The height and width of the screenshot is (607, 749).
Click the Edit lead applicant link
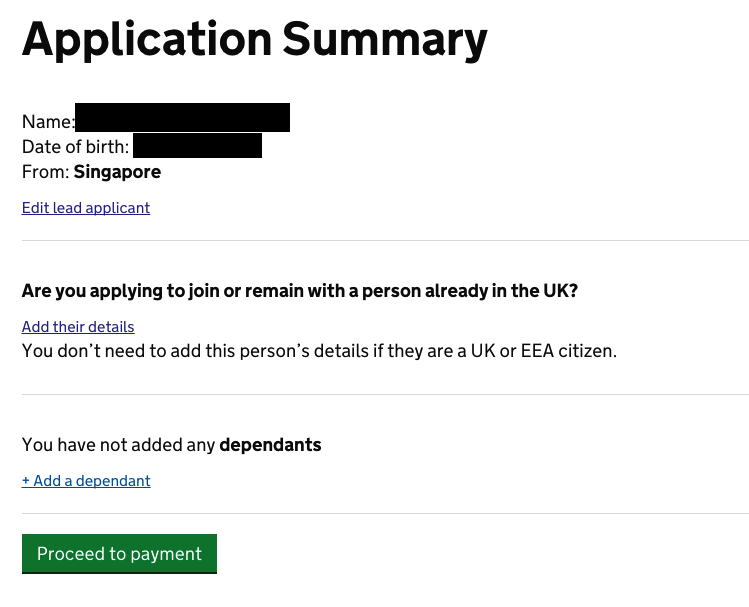click(86, 208)
